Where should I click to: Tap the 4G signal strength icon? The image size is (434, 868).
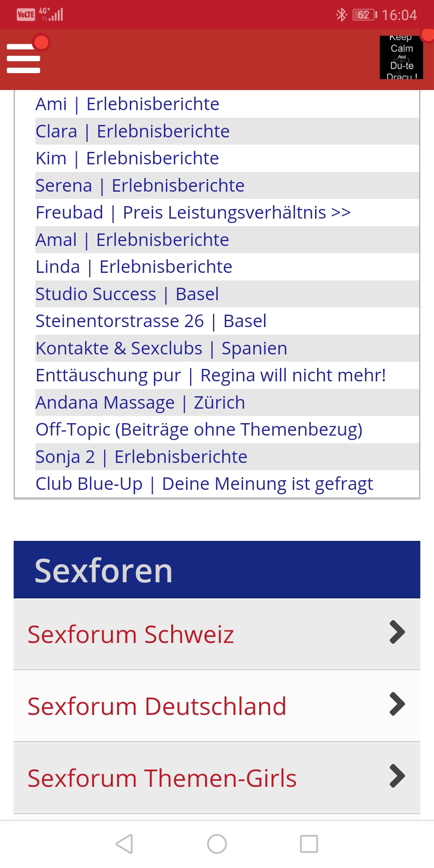[x=52, y=14]
